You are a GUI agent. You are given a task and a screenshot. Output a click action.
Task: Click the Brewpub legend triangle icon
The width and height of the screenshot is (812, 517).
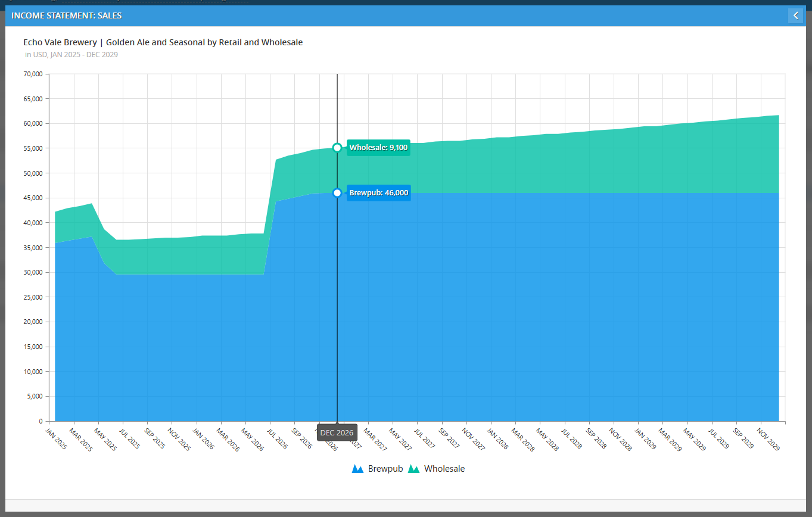(357, 469)
